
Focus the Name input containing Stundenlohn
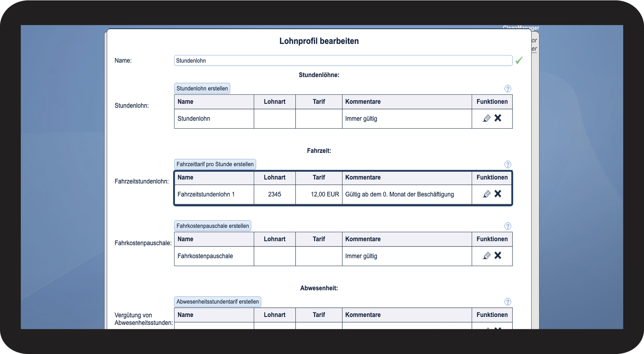click(343, 61)
